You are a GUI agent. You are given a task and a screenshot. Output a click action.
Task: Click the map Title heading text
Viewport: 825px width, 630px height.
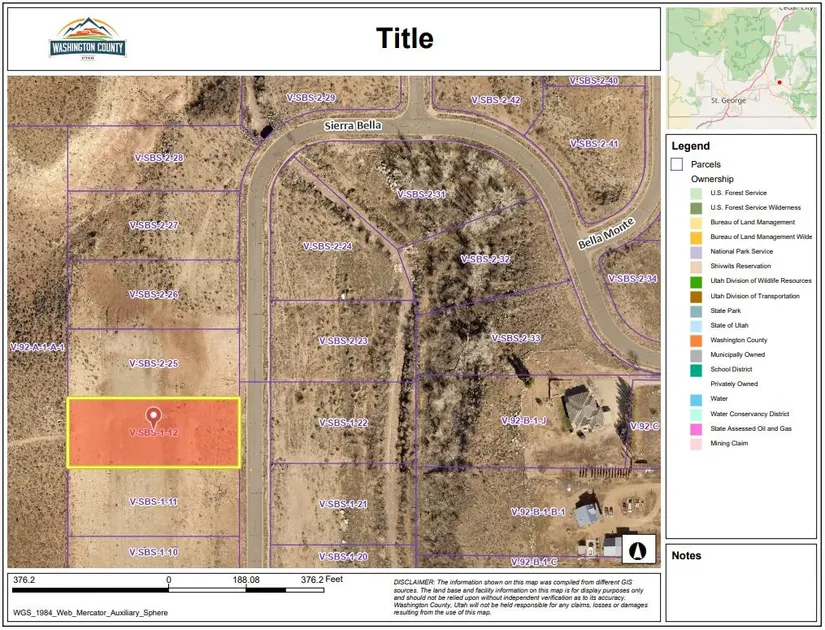point(404,39)
